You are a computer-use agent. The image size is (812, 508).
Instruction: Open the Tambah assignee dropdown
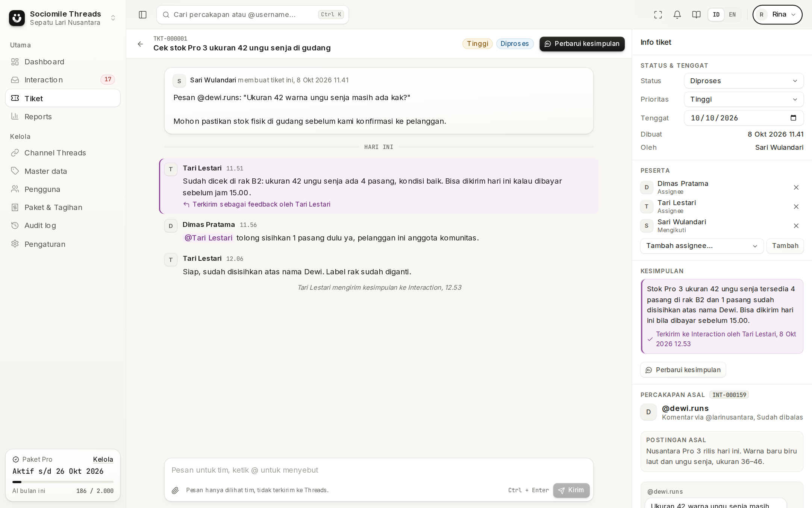coord(702,246)
